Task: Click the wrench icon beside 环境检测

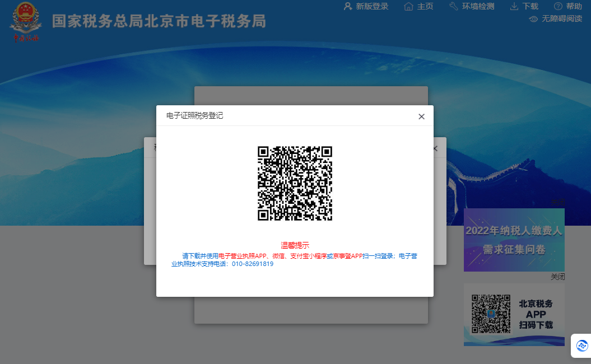Action: (454, 6)
